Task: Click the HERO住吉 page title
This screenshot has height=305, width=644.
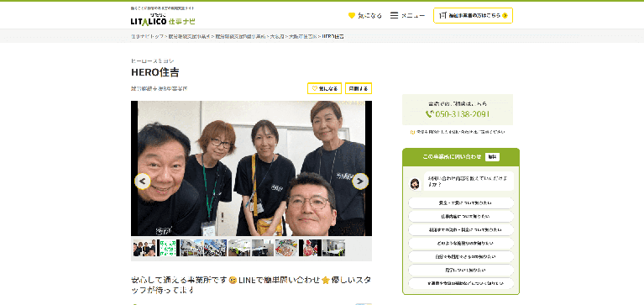Action: click(x=155, y=72)
